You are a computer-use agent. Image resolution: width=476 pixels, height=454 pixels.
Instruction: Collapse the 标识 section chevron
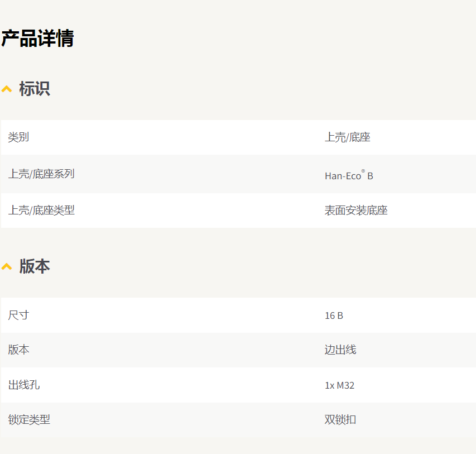click(7, 89)
